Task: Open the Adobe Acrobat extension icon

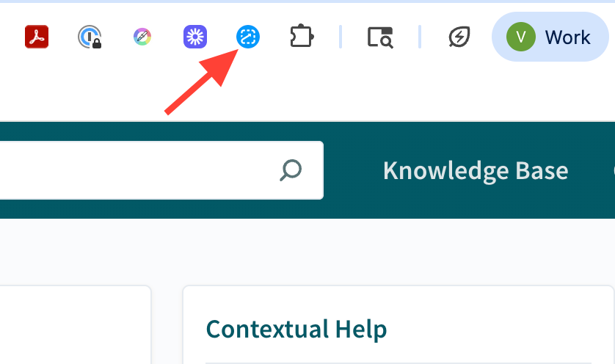Action: (x=37, y=37)
